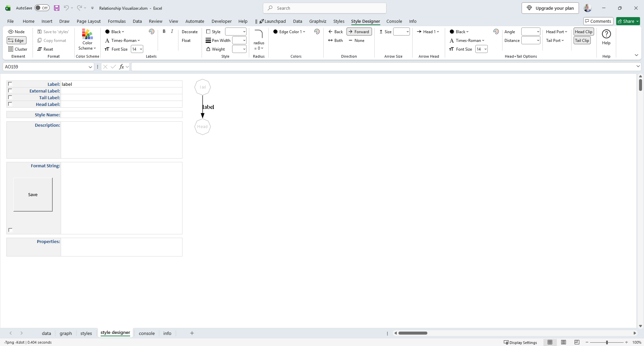Switch to Page Layout view icon
The height and width of the screenshot is (346, 644).
(563, 342)
